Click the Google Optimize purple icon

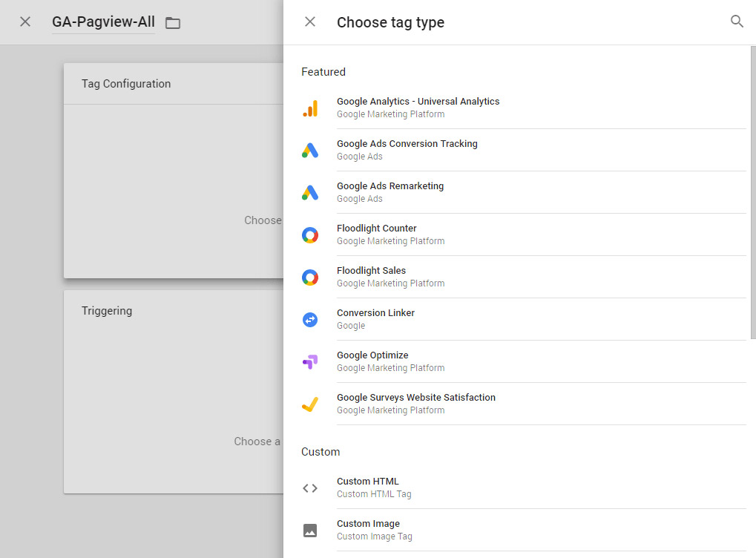click(x=310, y=361)
